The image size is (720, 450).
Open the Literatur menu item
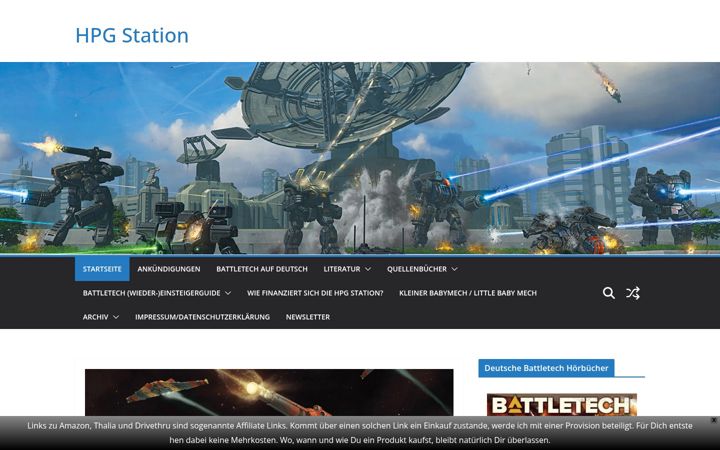[342, 269]
